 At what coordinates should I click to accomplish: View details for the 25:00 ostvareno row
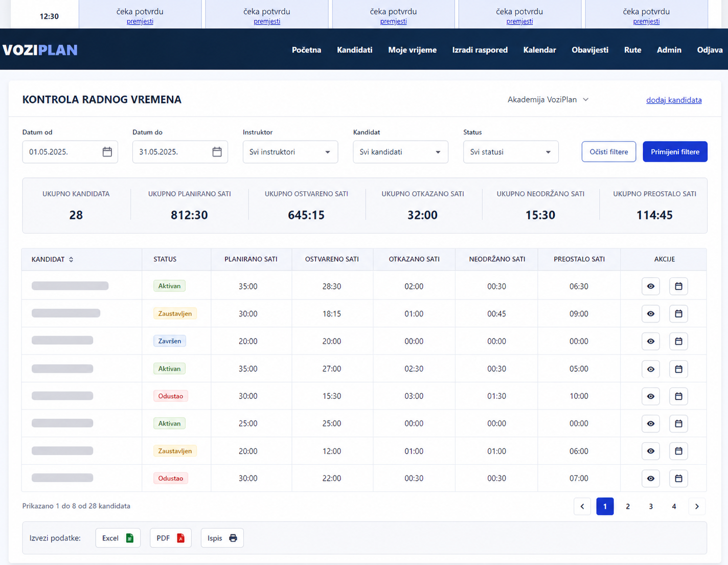click(650, 423)
